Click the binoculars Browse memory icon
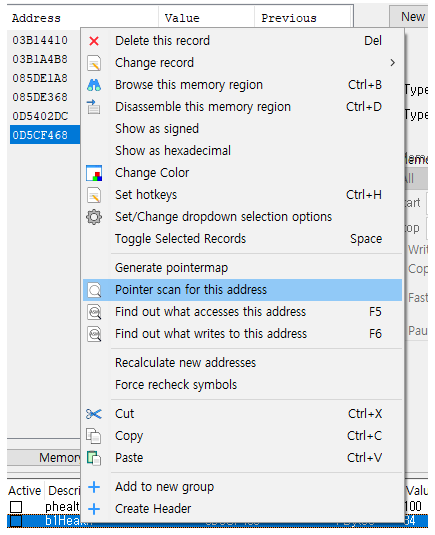Screen dimensions: 435x535 click(x=94, y=85)
